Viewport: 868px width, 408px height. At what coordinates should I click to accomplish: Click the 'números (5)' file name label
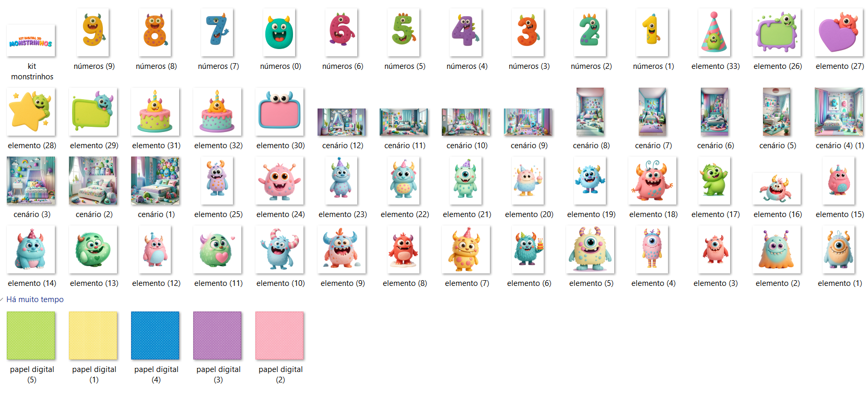pyautogui.click(x=405, y=66)
